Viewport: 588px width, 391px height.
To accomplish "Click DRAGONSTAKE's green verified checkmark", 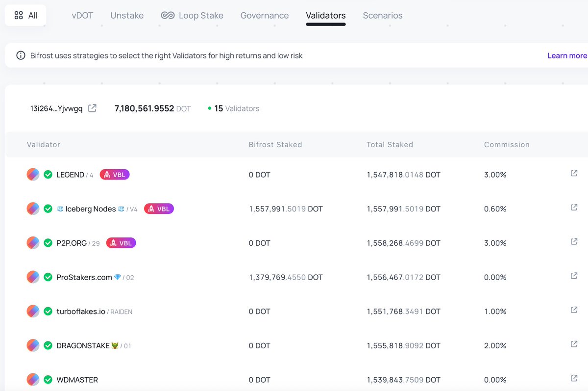I will click(48, 345).
